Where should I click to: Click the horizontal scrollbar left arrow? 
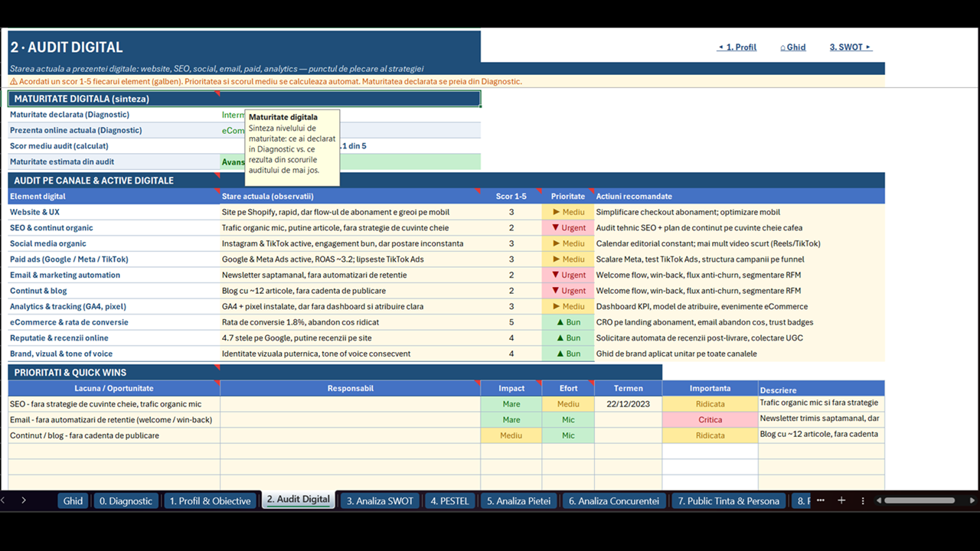pos(880,500)
